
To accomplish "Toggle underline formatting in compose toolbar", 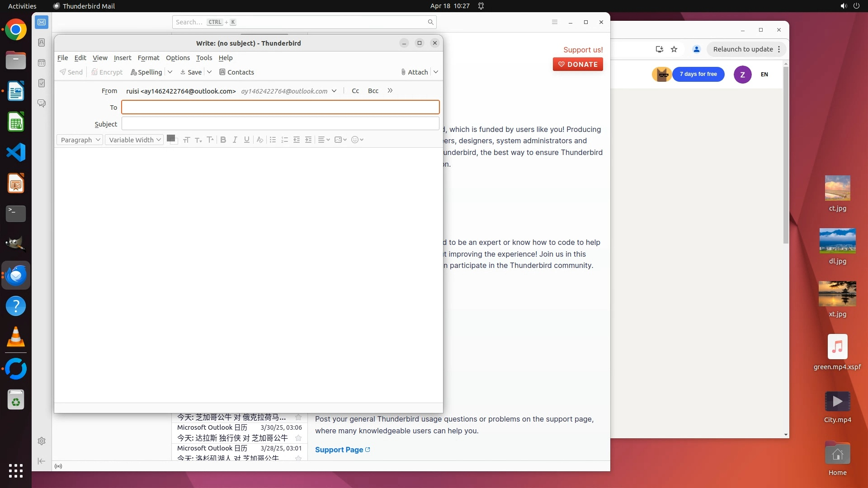I will (246, 140).
